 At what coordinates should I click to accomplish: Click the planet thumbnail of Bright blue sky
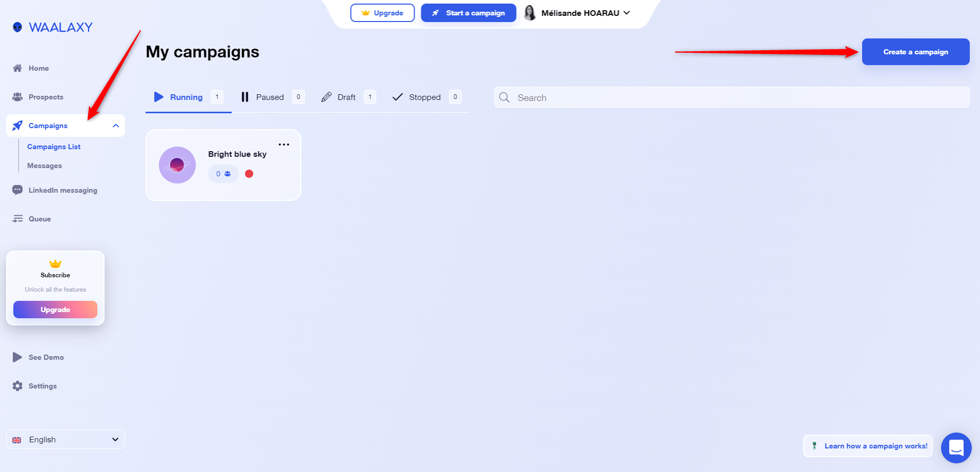click(177, 165)
